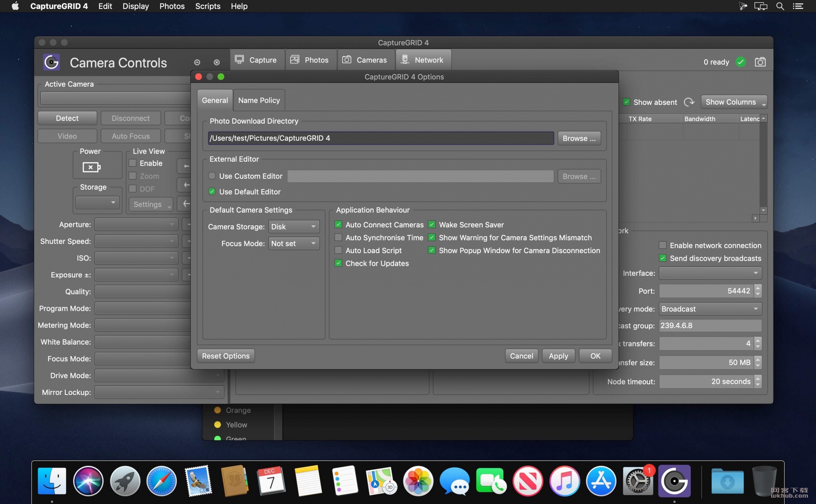816x504 pixels.
Task: Click the CaptureGRID logo in Camera Controls
Action: (51, 62)
